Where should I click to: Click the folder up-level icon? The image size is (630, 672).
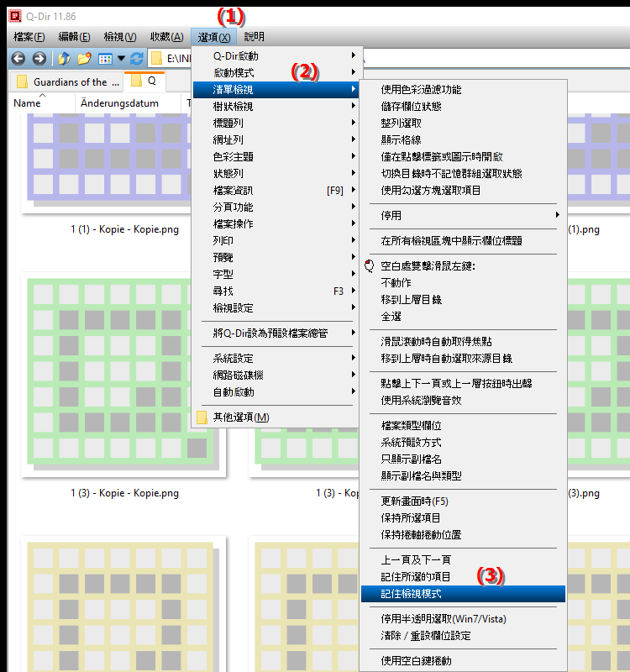coord(65,58)
